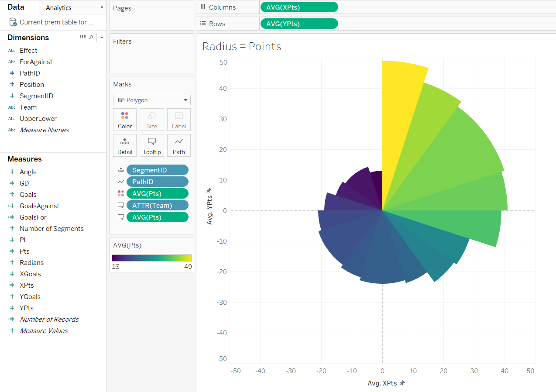The height and width of the screenshot is (392, 556).
Task: Click the search icon in Dimensions header
Action: [x=91, y=38]
